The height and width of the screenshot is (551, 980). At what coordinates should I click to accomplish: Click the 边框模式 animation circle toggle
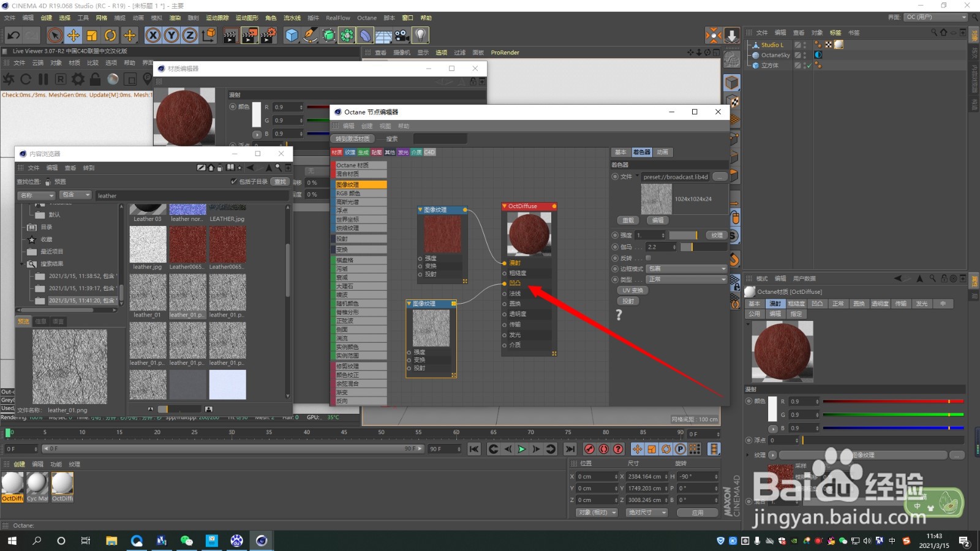pos(615,269)
